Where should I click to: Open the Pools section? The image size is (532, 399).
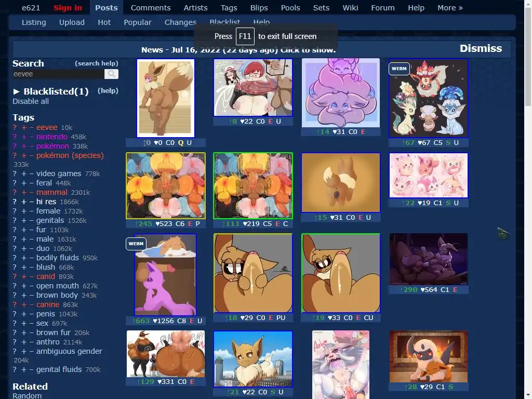click(290, 8)
